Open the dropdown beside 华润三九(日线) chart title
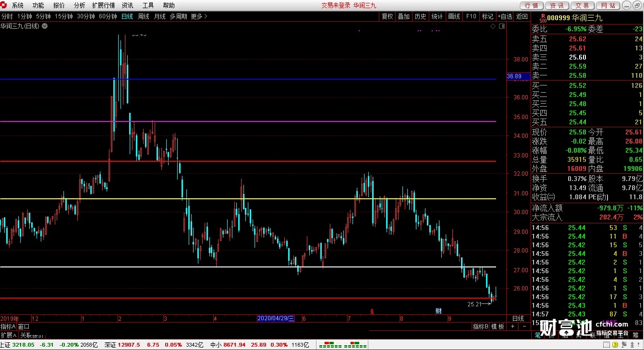644x350 pixels. point(45,26)
